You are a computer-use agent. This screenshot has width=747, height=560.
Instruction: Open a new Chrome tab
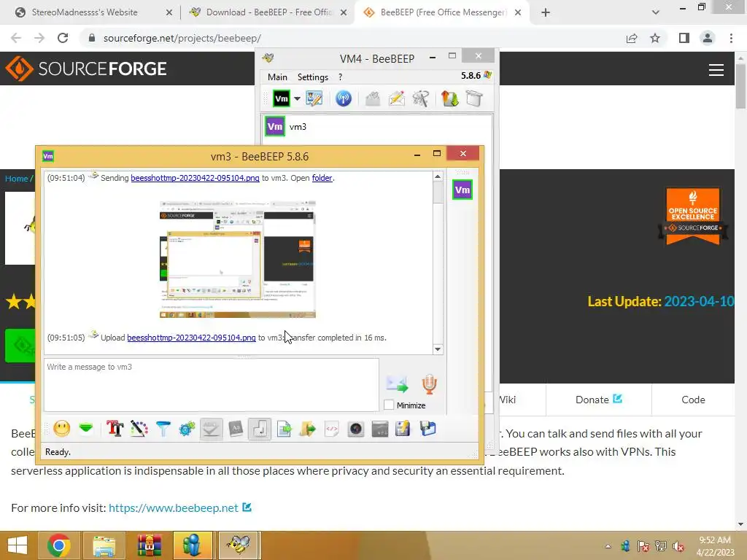[546, 12]
